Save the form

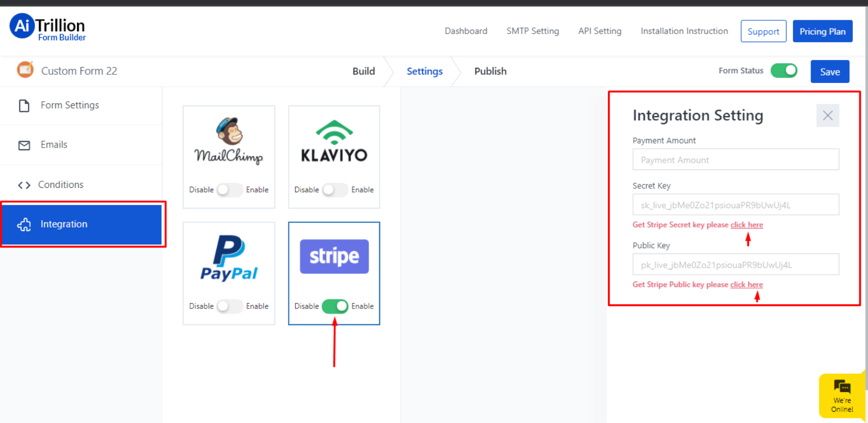click(830, 72)
